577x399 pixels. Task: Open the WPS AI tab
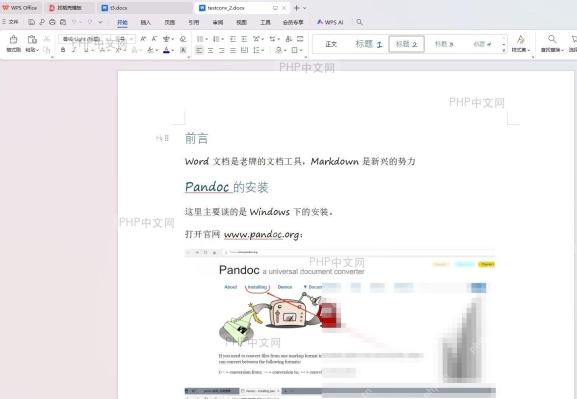tap(330, 22)
